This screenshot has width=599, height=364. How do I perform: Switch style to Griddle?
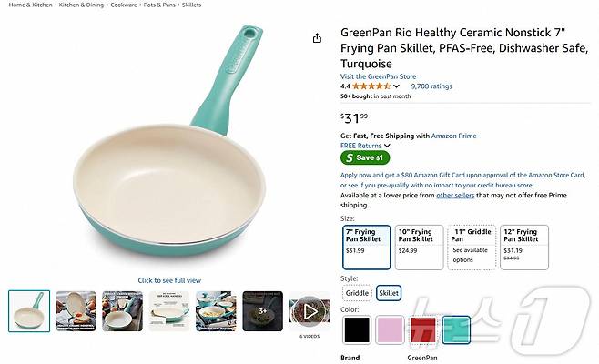[357, 293]
